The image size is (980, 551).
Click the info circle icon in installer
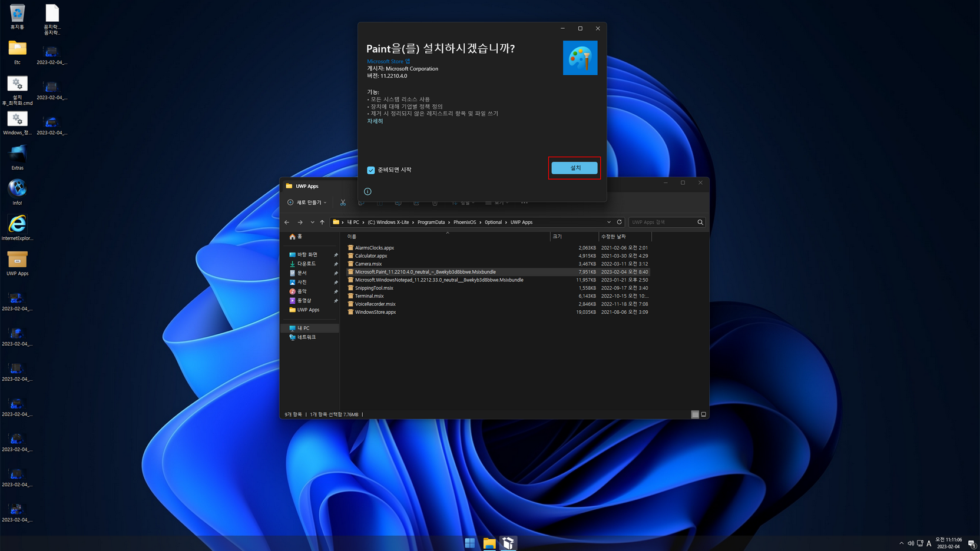point(367,191)
